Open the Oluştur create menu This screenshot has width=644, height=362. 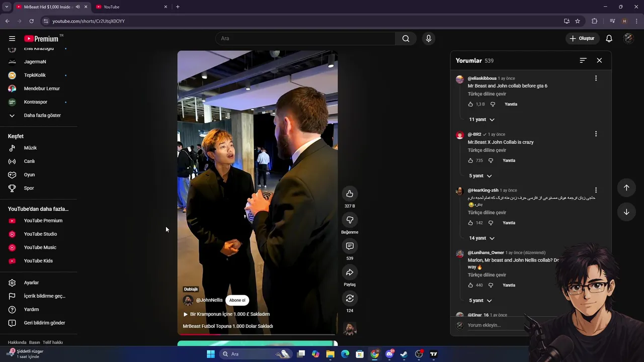582,39
